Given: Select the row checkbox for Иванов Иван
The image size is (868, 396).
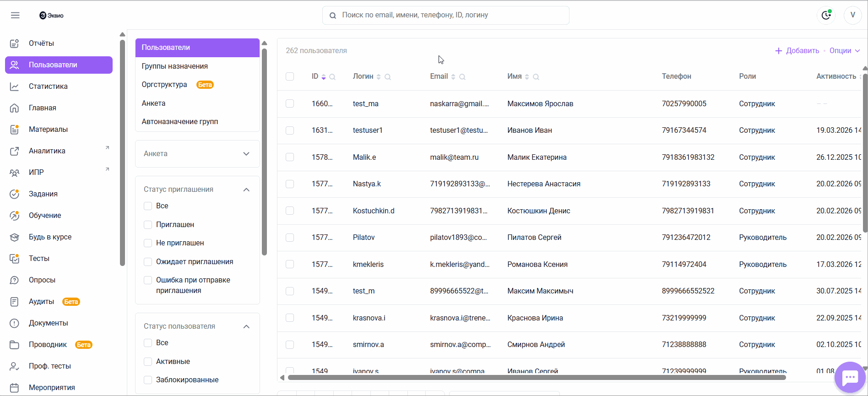Looking at the screenshot, I should pyautogui.click(x=290, y=130).
